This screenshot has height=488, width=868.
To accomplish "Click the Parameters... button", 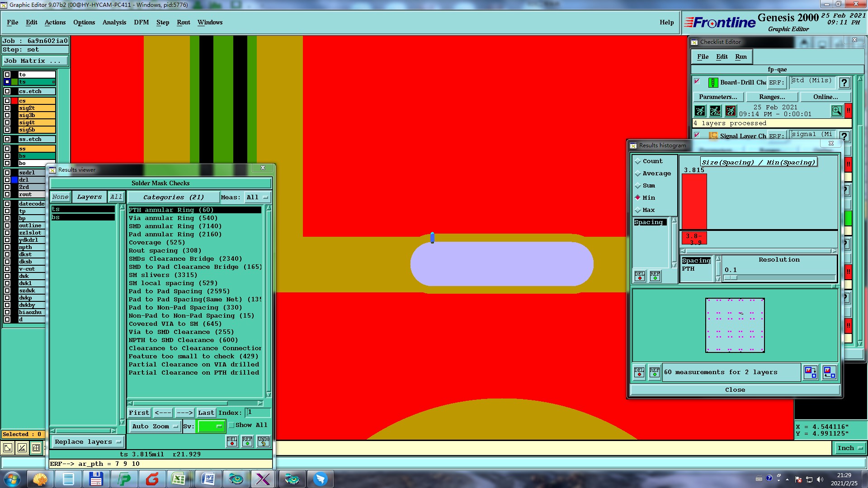I will coord(717,97).
